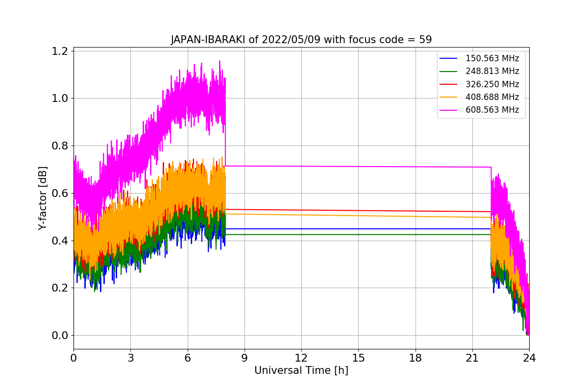Click the x-axis tick label 3
The image size is (588, 392).
(130, 358)
